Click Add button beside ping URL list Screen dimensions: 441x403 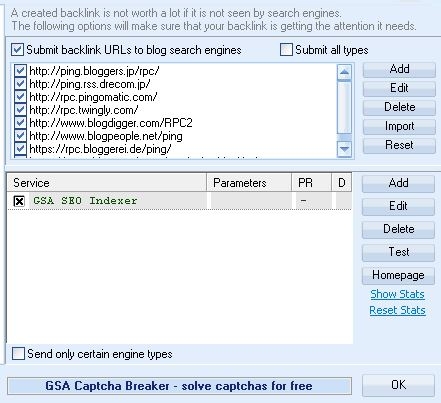(399, 69)
